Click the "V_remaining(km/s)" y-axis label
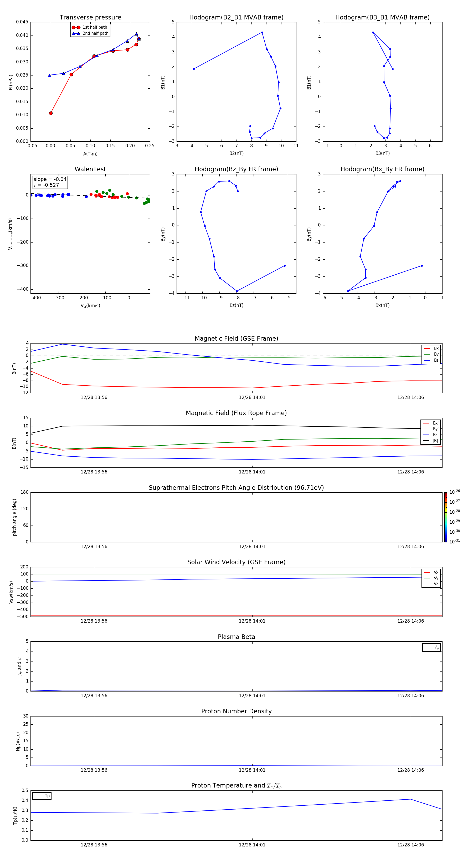Viewport: 473px width, 868px height. (11, 234)
